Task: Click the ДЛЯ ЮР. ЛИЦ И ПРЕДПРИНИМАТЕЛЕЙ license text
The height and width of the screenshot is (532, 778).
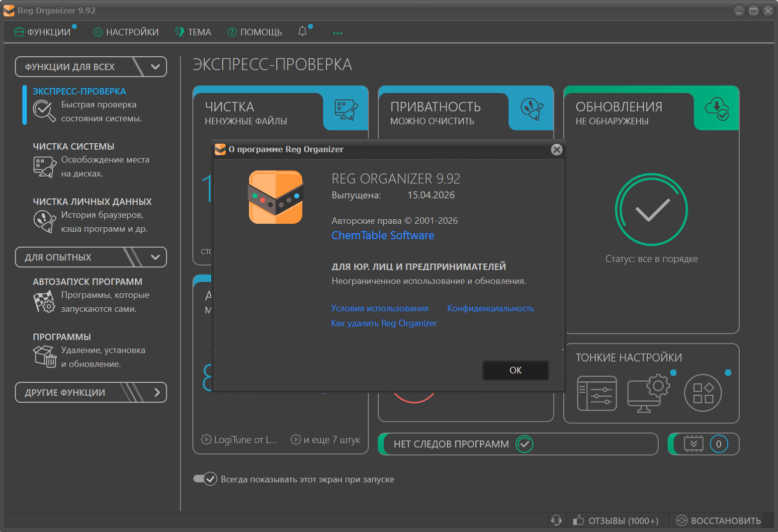Action: click(x=419, y=266)
